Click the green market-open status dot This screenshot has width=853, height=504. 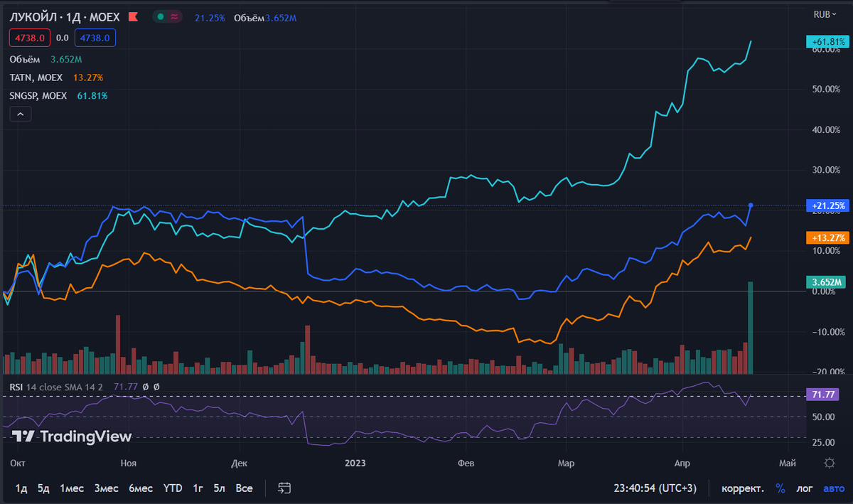pos(161,16)
